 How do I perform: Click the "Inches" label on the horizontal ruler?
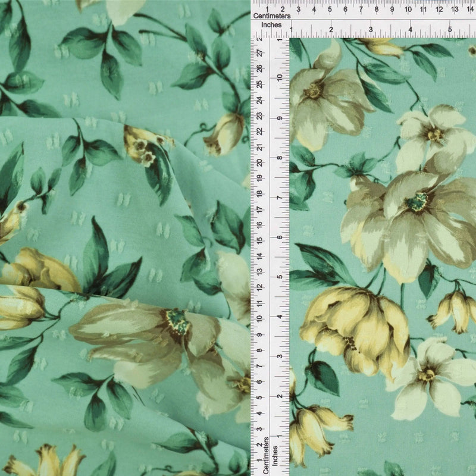[271, 25]
